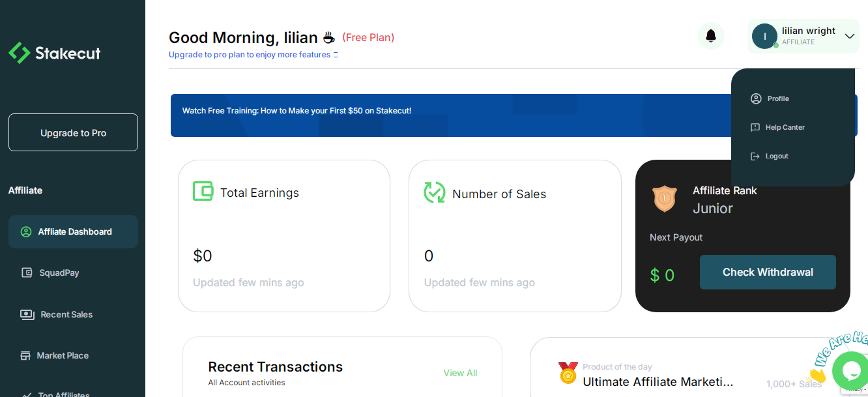Choose Logout from the account menu
Screen dimensions: 868x397
770,156
